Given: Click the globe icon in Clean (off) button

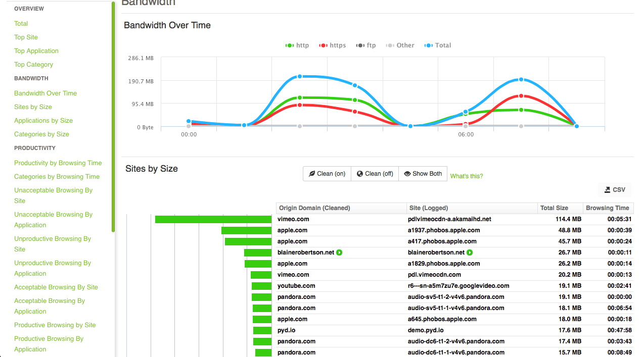Looking at the screenshot, I should pos(360,174).
